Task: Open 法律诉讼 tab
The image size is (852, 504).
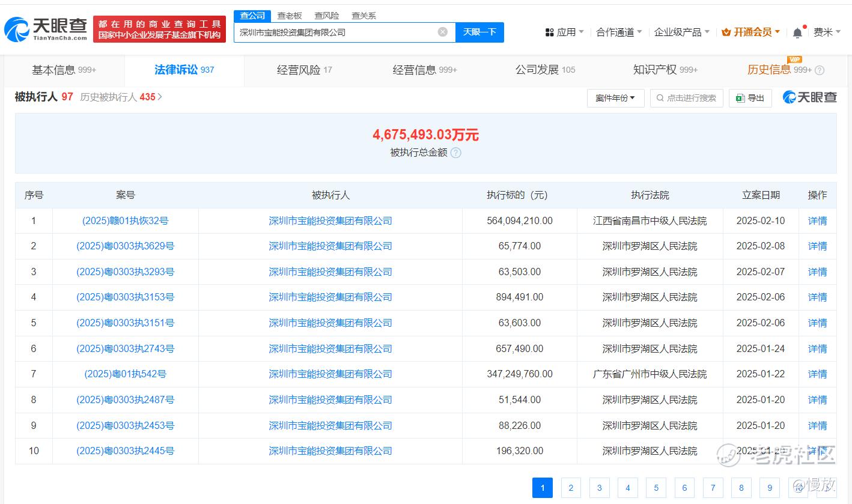Action: click(x=184, y=70)
